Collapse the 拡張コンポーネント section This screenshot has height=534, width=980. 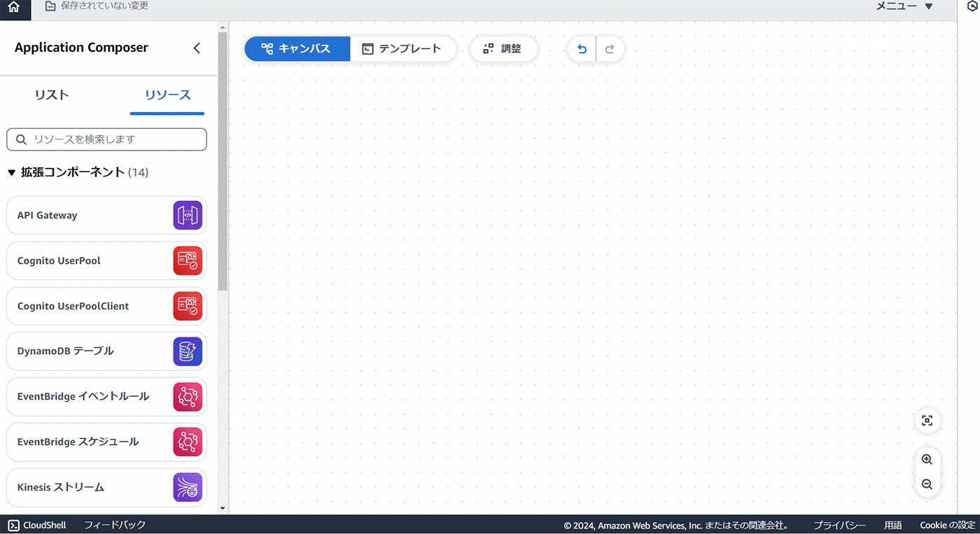pyautogui.click(x=11, y=172)
